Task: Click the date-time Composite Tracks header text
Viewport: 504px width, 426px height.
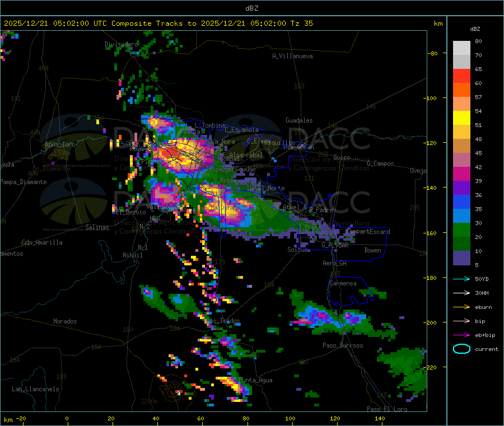Action: click(158, 24)
